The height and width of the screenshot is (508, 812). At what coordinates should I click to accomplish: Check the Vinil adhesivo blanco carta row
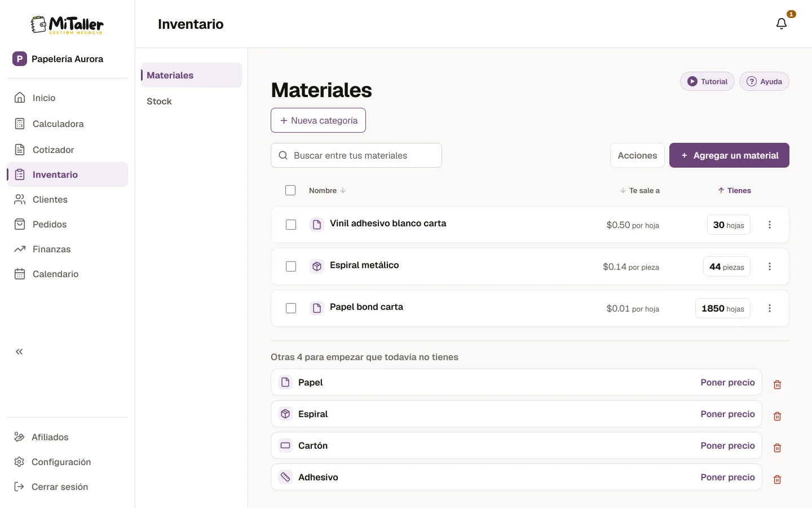point(291,225)
